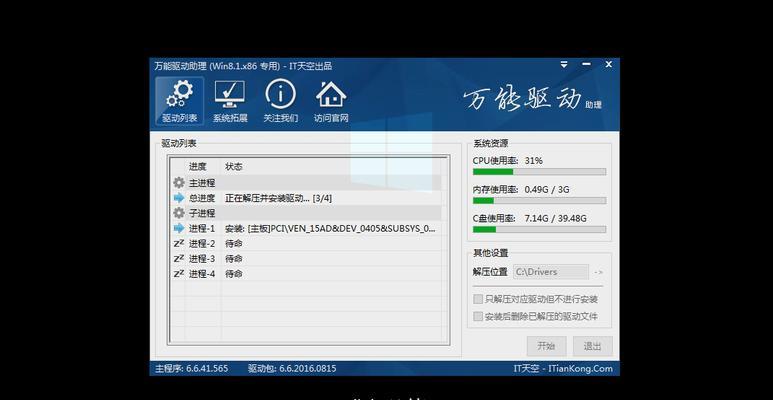773x400 pixels.
Task: Click the CPU 31% value
Action: (x=533, y=160)
